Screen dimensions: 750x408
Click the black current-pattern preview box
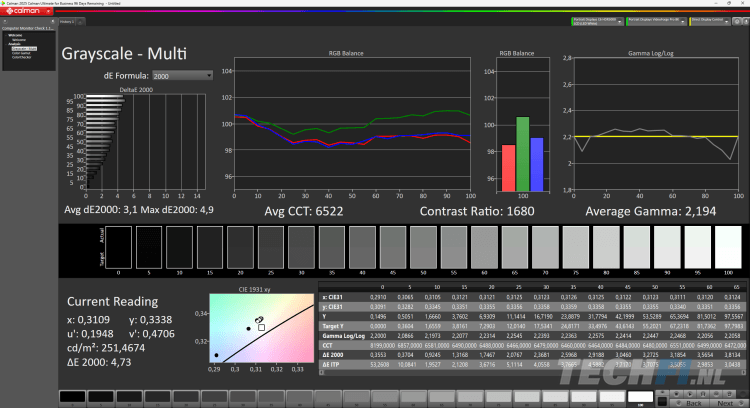click(662, 402)
